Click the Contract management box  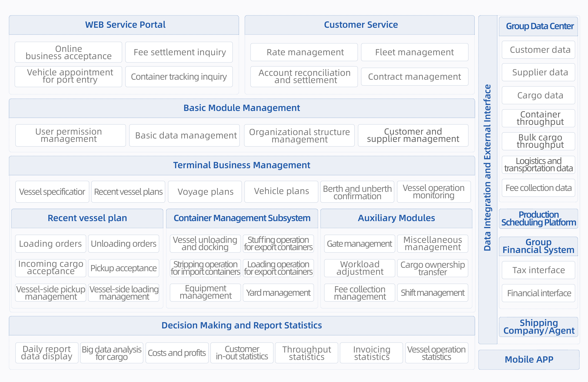point(415,77)
